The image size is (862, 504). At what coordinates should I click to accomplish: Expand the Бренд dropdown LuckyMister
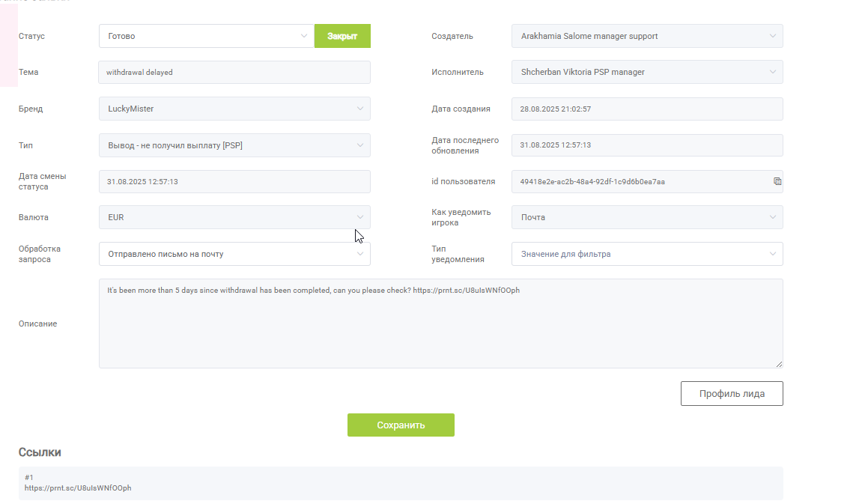(x=234, y=109)
